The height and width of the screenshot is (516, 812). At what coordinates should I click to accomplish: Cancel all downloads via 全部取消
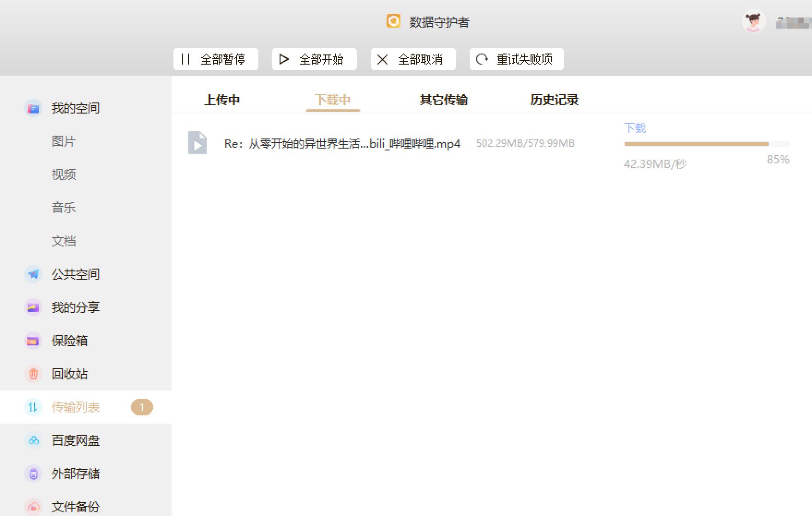click(412, 59)
